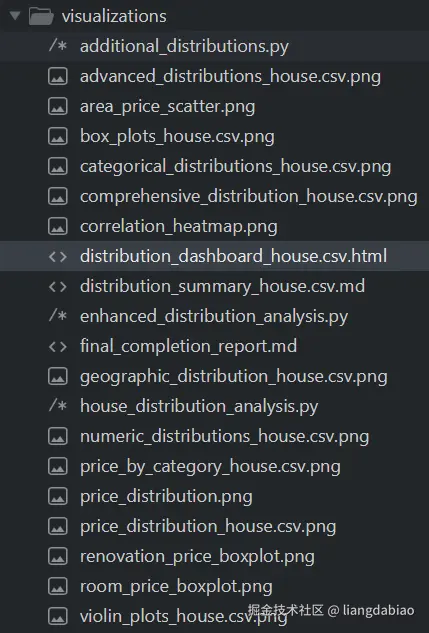Screen dimensions: 429x633
Task: Click the visualizations folder icon
Action: (x=41, y=17)
